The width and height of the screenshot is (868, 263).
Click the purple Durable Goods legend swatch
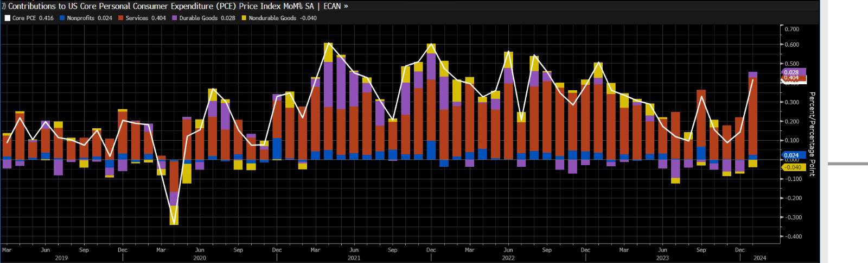pos(175,18)
